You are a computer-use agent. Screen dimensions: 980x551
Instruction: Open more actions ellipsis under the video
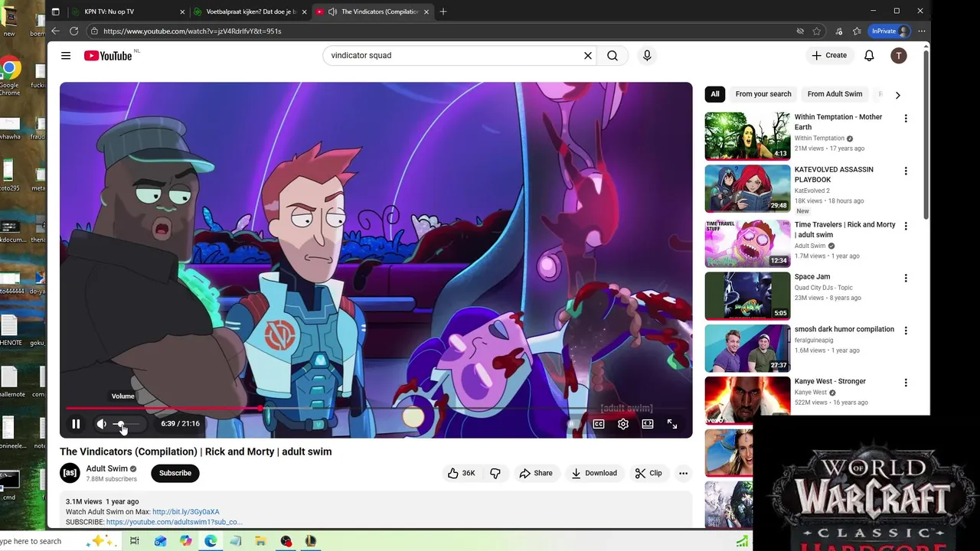683,473
